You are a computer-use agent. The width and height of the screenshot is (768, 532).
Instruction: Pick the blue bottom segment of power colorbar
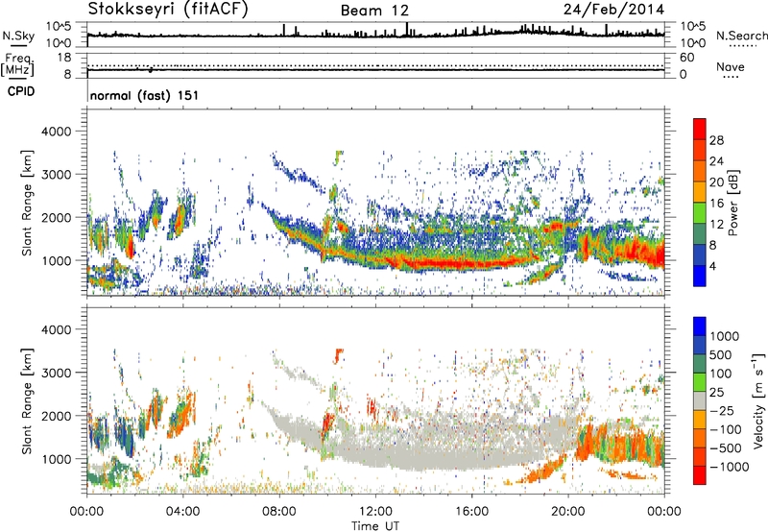tap(700, 277)
